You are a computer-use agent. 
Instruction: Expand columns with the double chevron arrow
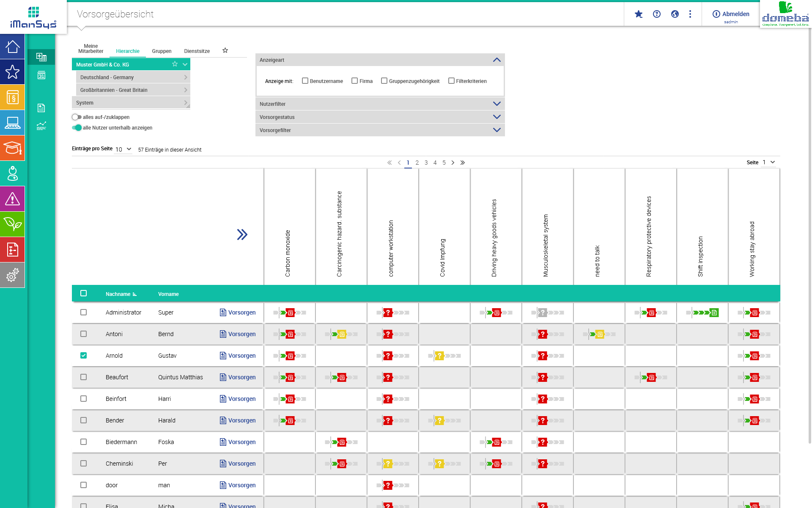pos(242,235)
